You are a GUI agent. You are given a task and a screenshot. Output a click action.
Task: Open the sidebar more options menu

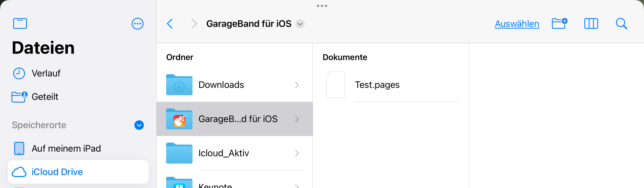coord(138,24)
